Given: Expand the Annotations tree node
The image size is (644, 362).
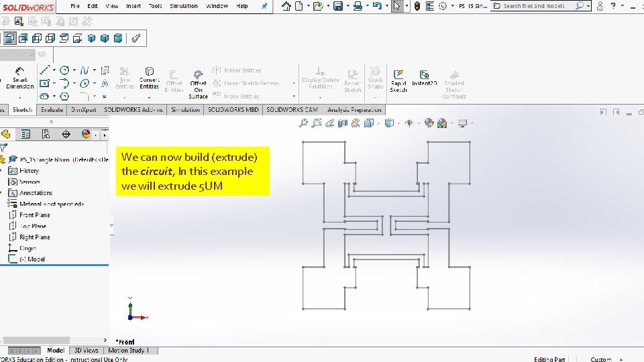Looking at the screenshot, I should coord(1,193).
